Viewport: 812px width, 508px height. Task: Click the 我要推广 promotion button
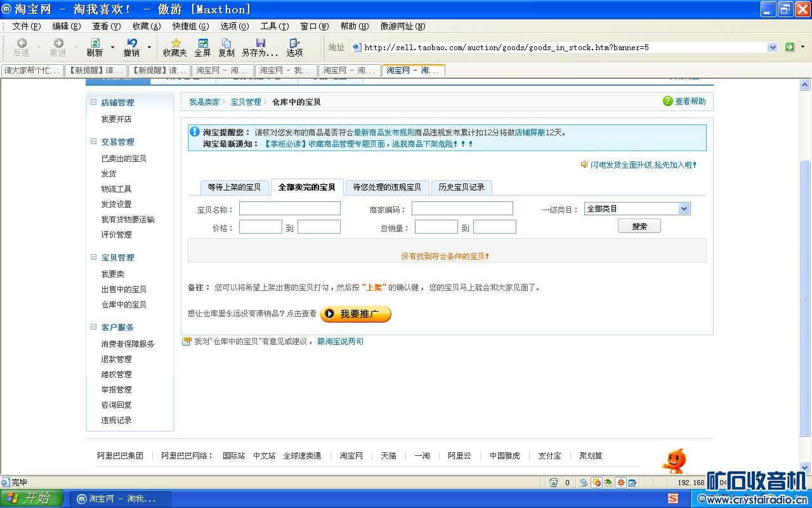355,314
